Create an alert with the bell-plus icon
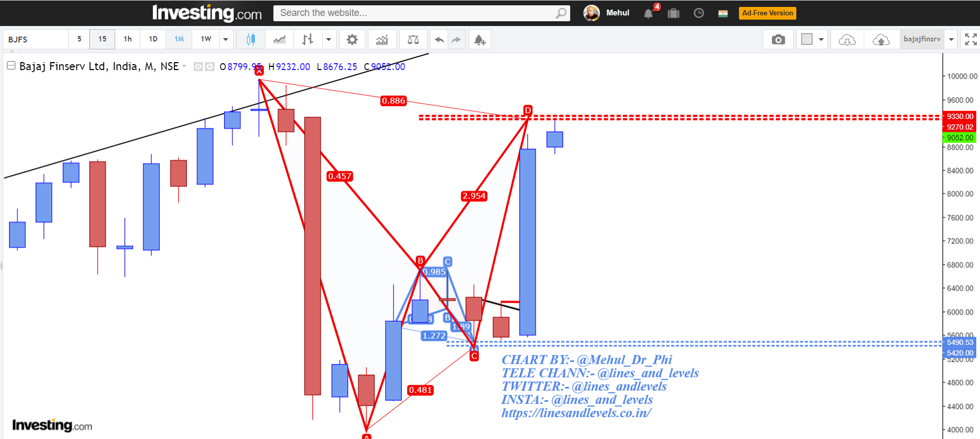980x439 pixels. point(480,39)
